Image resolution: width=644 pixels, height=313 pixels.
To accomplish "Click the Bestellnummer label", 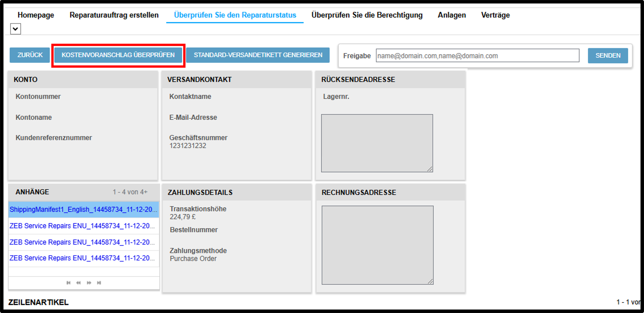I will coord(194,230).
